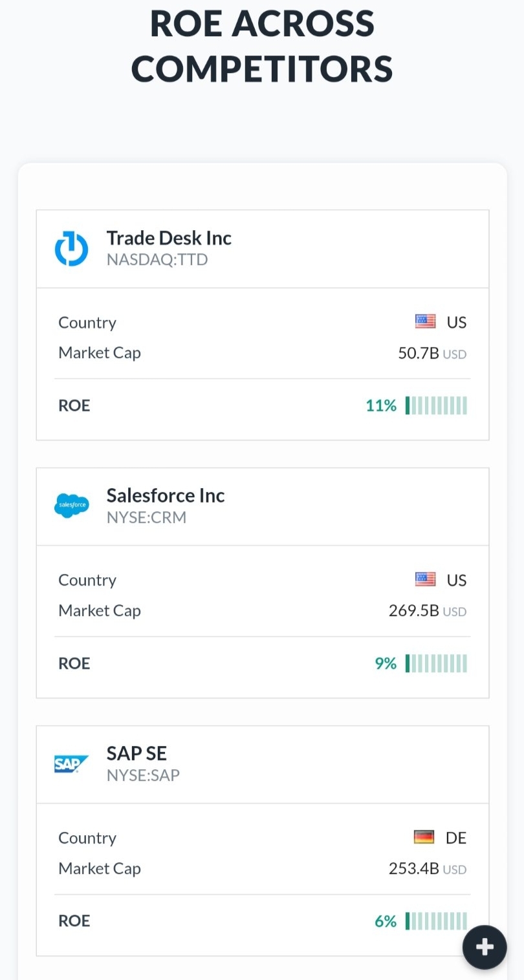The width and height of the screenshot is (524, 980).
Task: Click Salesforce's ROE bar indicator
Action: tap(436, 663)
